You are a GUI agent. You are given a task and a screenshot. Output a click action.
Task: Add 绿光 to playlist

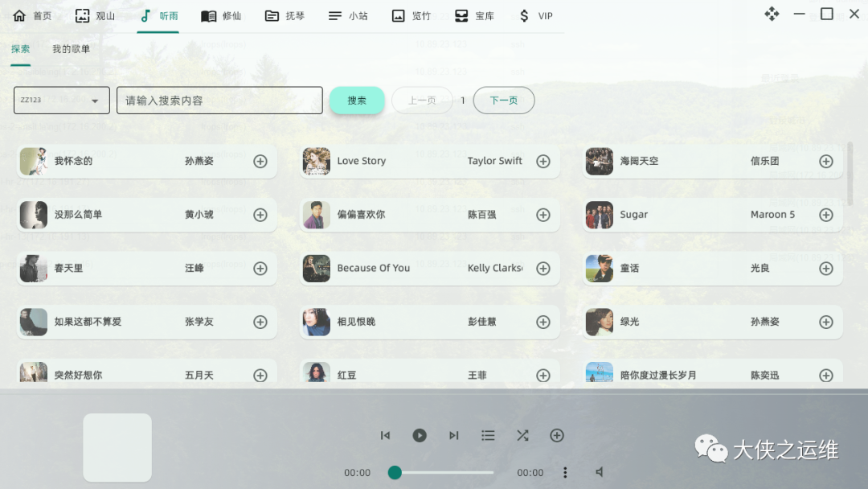coord(826,322)
